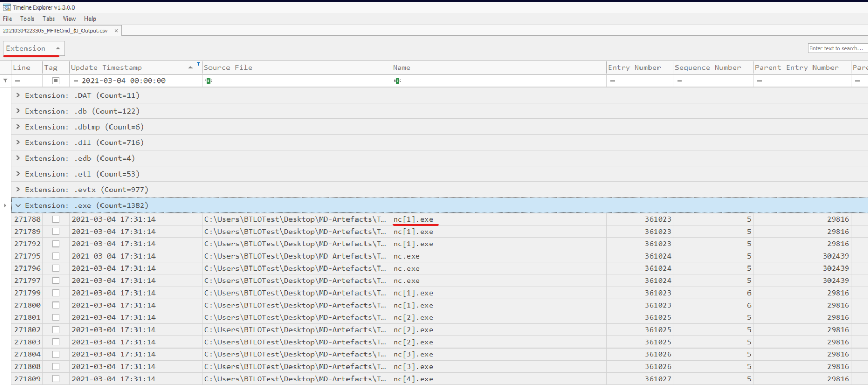The height and width of the screenshot is (385, 868).
Task: Sort by the Parent Entry Number column header
Action: [796, 68]
